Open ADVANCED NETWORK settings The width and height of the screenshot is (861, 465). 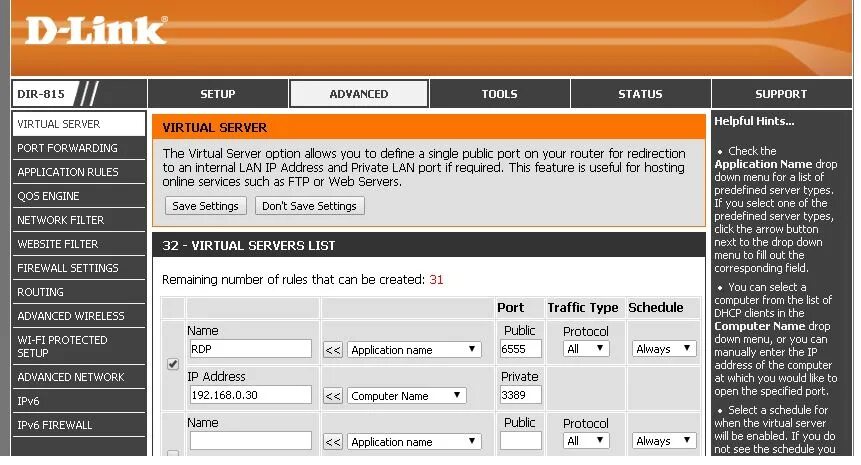click(79, 377)
